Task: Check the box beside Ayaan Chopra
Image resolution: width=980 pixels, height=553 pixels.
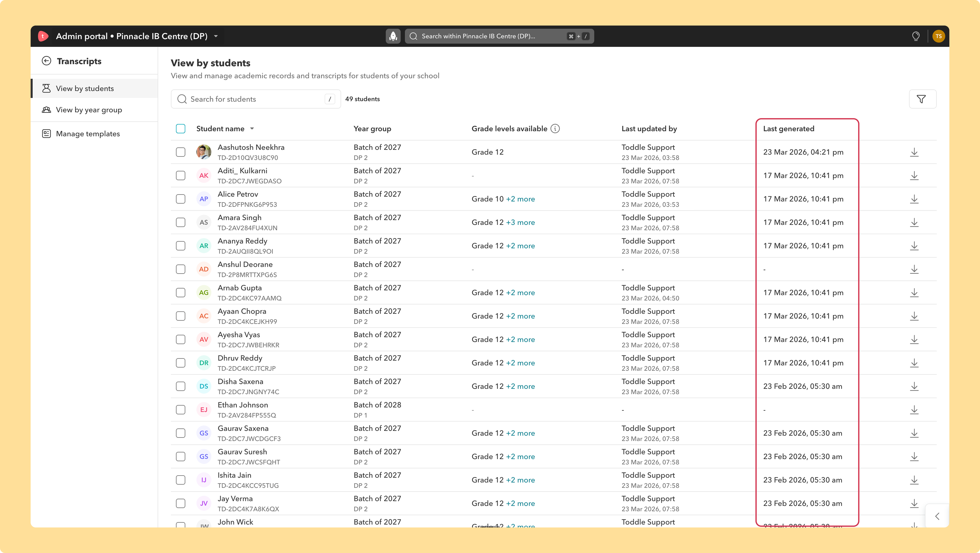Action: (181, 316)
